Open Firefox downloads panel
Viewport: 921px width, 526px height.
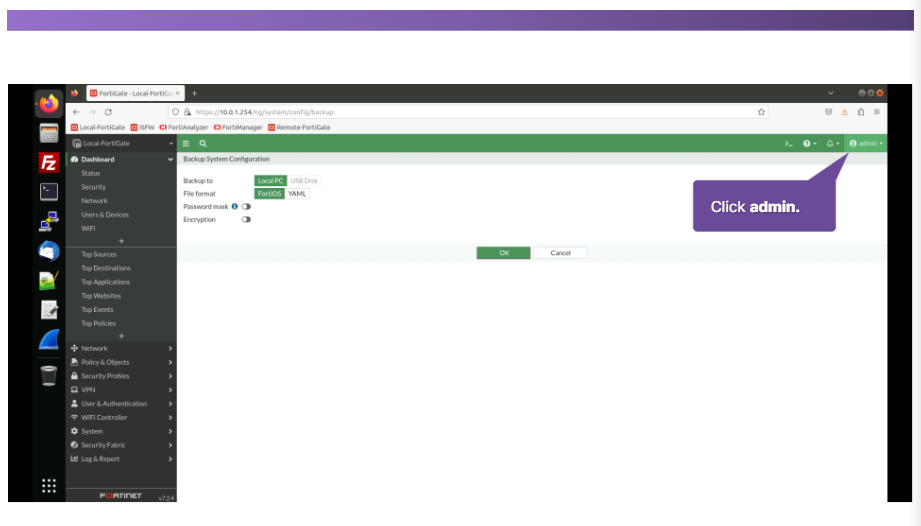point(844,112)
